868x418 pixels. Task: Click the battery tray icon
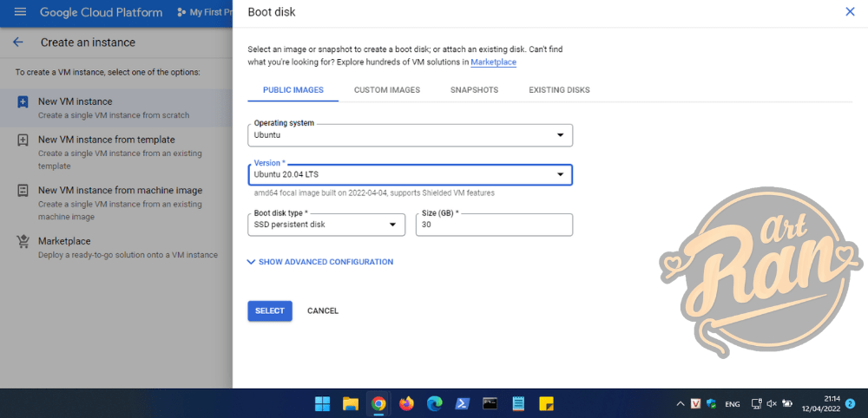point(788,403)
